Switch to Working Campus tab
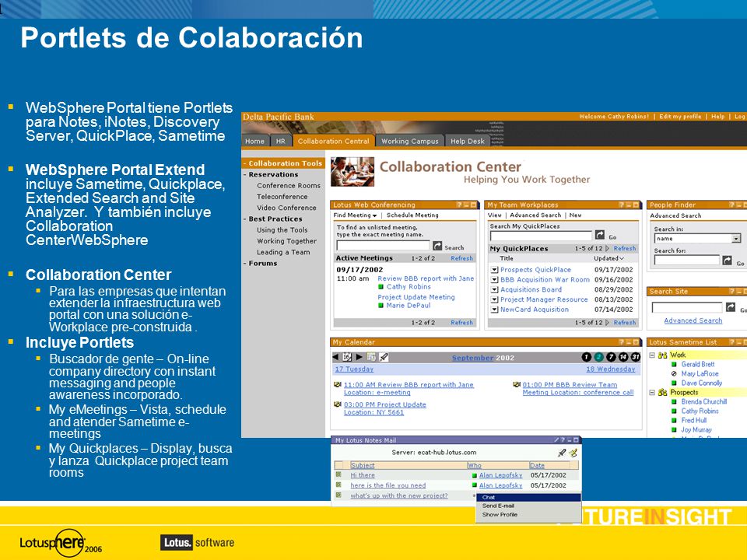The width and height of the screenshot is (747, 560). (x=410, y=141)
